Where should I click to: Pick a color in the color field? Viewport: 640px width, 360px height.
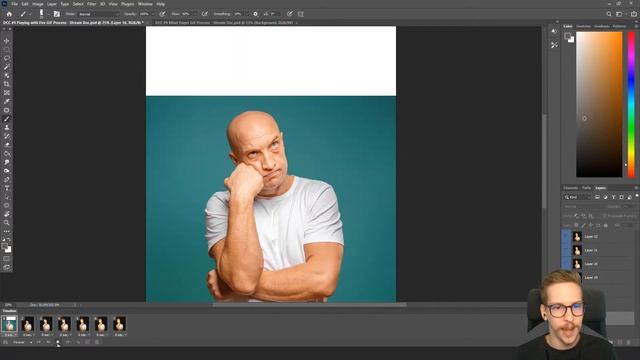point(599,104)
